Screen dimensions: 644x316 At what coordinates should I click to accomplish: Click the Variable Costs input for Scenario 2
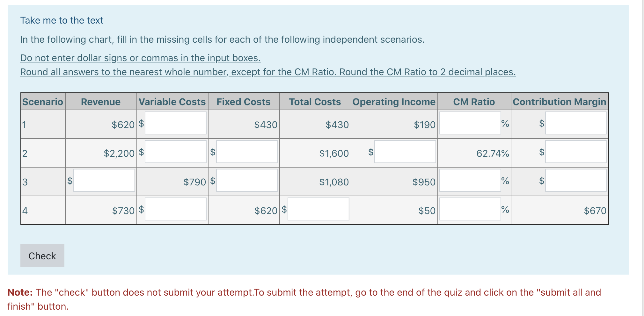point(175,152)
